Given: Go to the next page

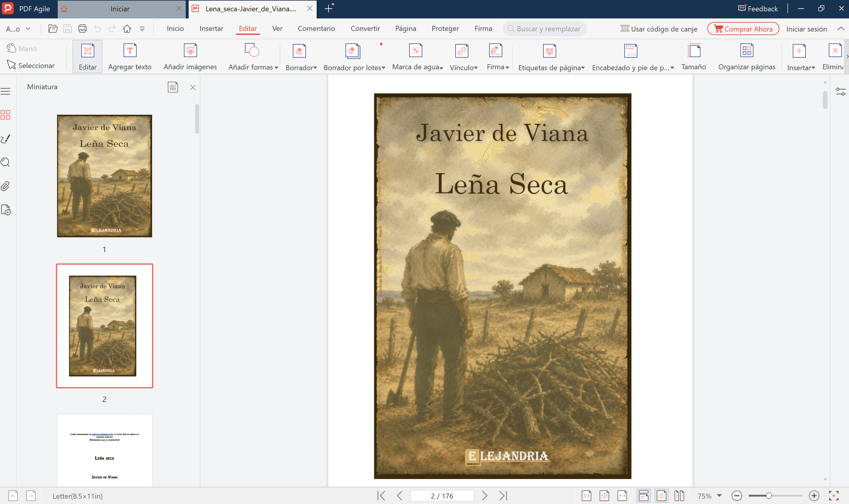Looking at the screenshot, I should 485,496.
